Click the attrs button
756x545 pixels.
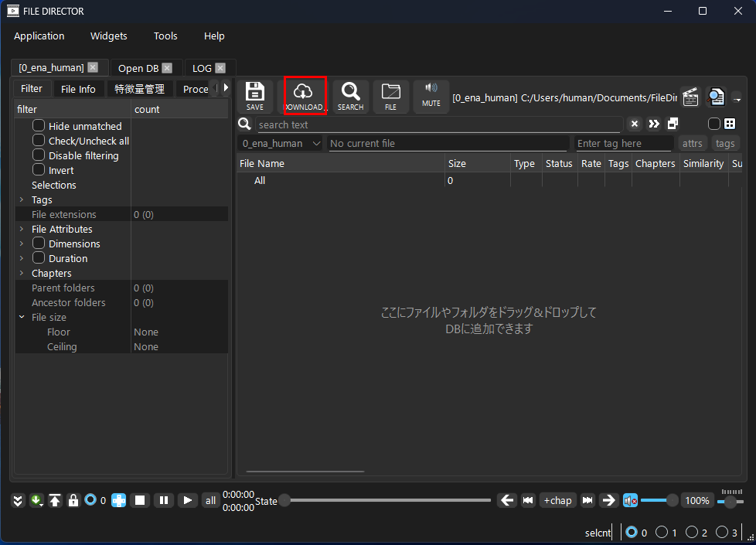pyautogui.click(x=692, y=143)
